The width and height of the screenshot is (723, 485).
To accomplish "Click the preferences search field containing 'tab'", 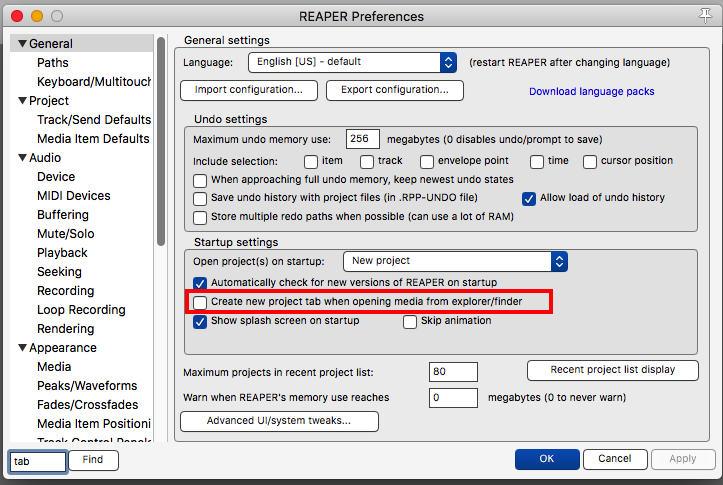I will (38, 461).
